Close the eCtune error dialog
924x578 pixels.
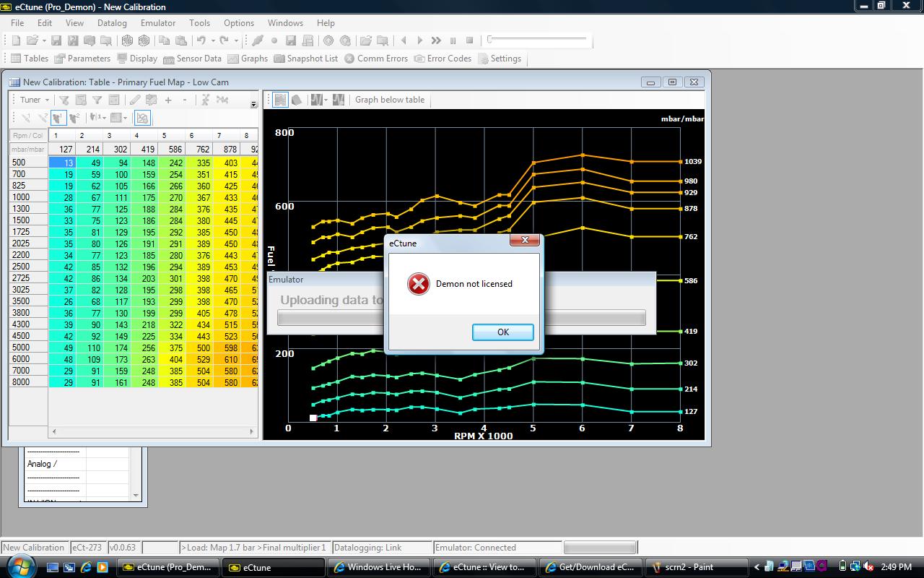(x=525, y=241)
